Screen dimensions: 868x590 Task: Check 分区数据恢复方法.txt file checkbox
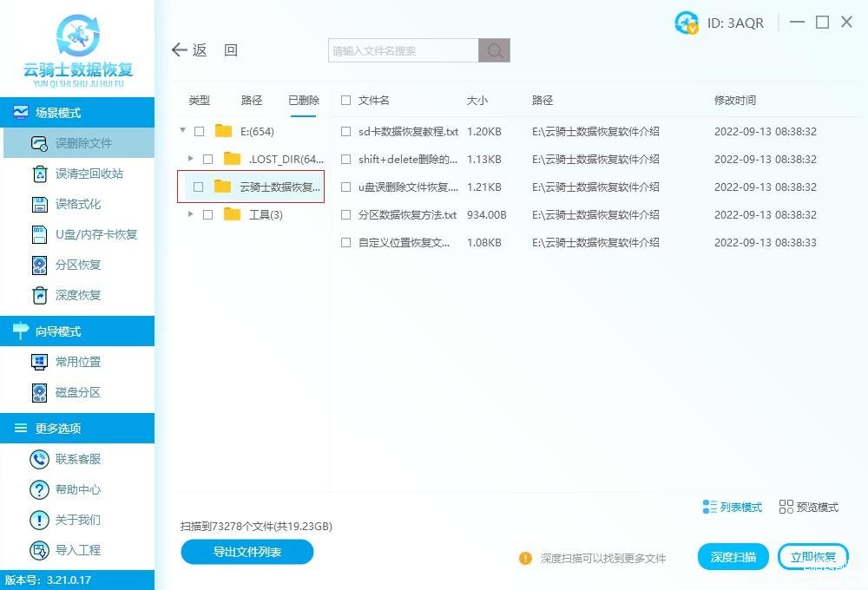point(346,214)
